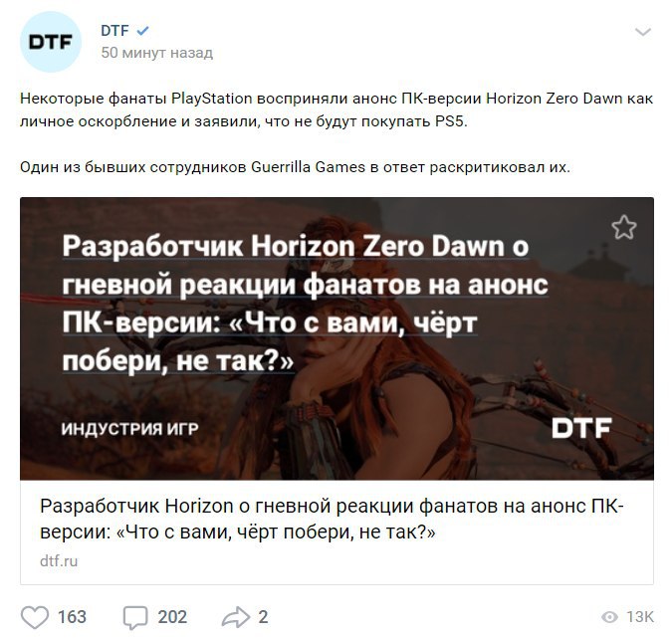Click the white headline text on the cover
This screenshot has height=640, width=672.
[x=306, y=304]
